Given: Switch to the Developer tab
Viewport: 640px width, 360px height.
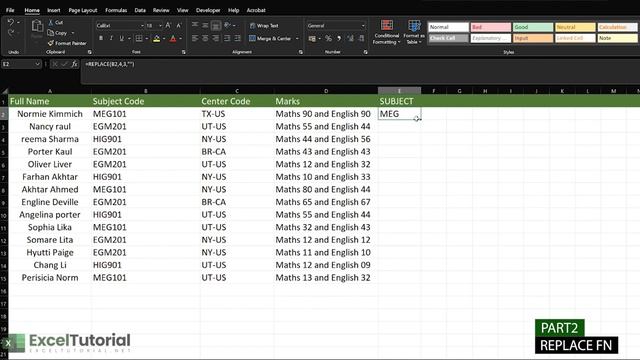Looking at the screenshot, I should click(208, 10).
